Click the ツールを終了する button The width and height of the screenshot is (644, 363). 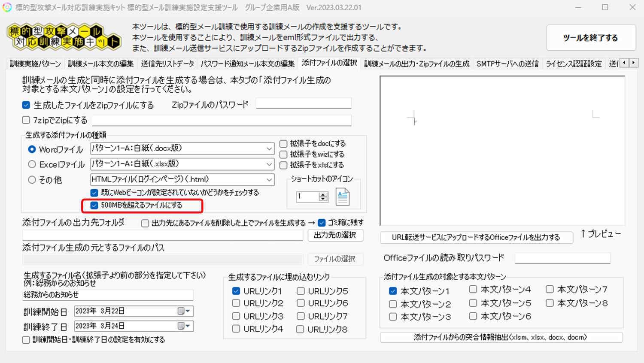click(590, 38)
